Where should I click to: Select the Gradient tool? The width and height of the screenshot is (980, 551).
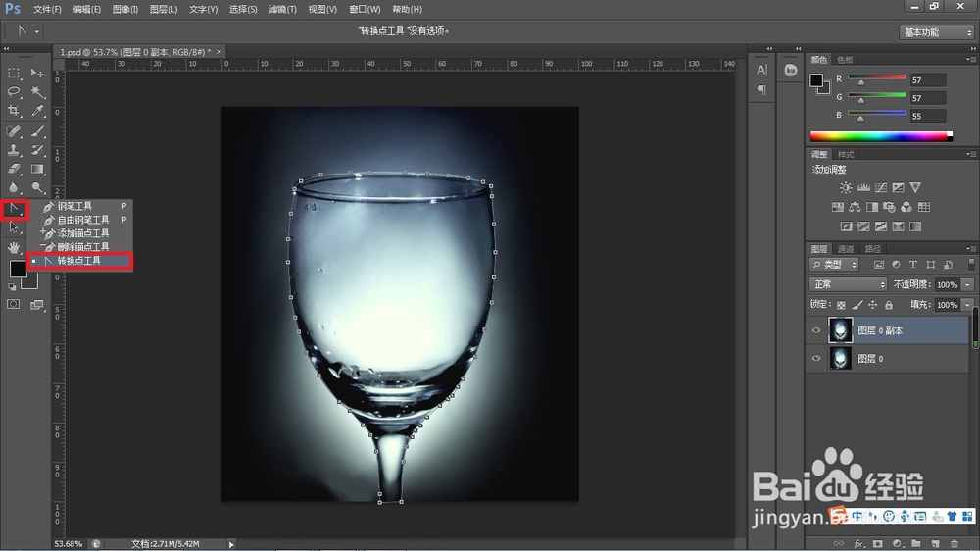(x=37, y=169)
